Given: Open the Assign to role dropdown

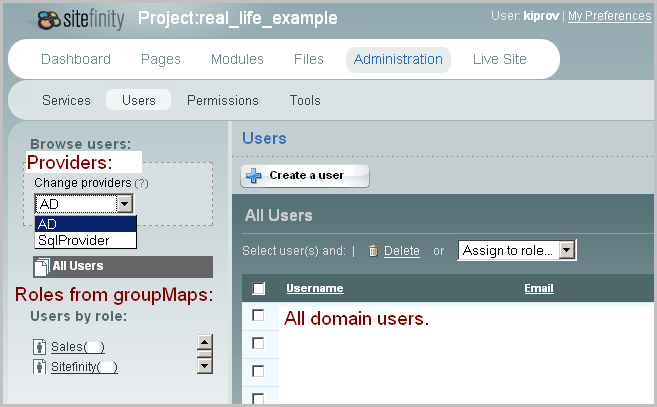Looking at the screenshot, I should (x=517, y=250).
